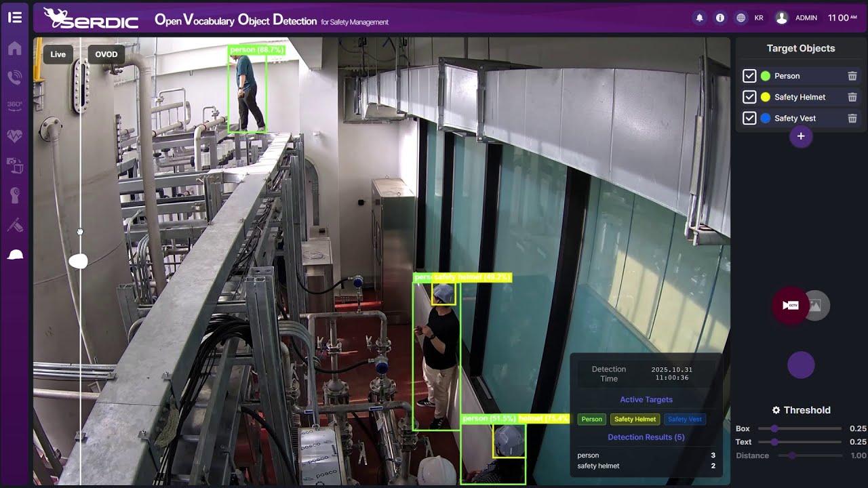This screenshot has width=868, height=488.
Task: Go to Home in the sidebar
Action: coord(14,48)
